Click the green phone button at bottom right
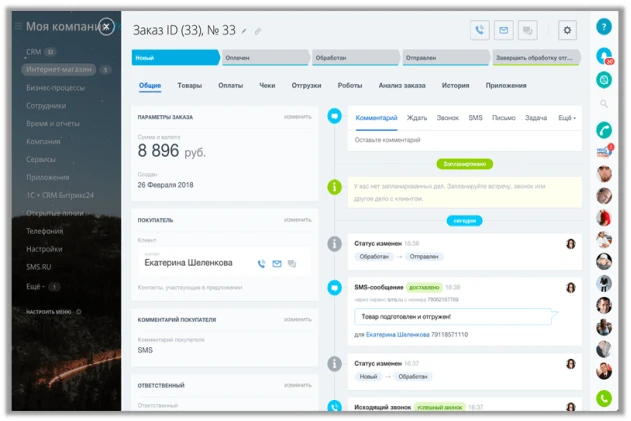The height and width of the screenshot is (421, 631). [x=604, y=398]
